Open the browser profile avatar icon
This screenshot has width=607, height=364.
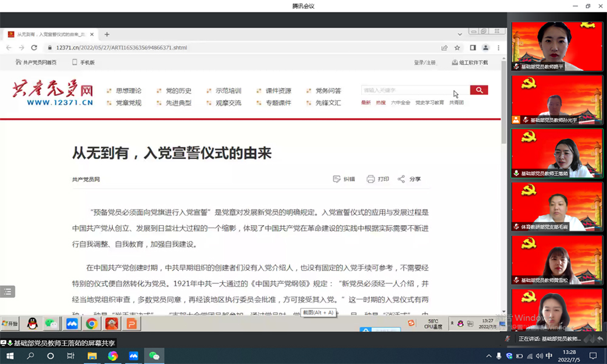pyautogui.click(x=485, y=47)
